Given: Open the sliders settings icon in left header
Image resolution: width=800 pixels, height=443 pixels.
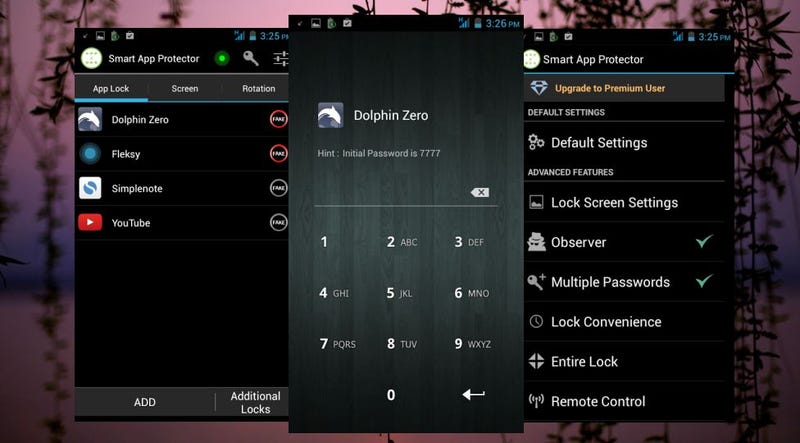Looking at the screenshot, I should coord(281,59).
